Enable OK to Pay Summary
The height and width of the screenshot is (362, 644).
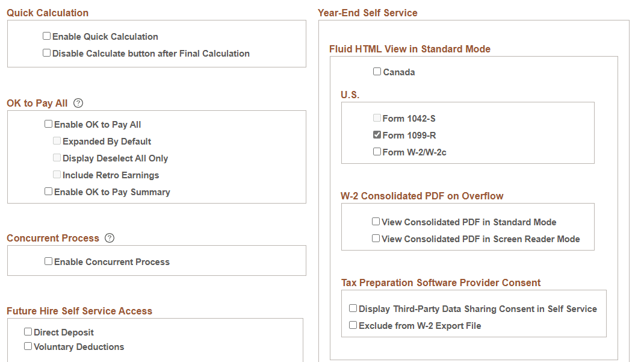point(48,191)
